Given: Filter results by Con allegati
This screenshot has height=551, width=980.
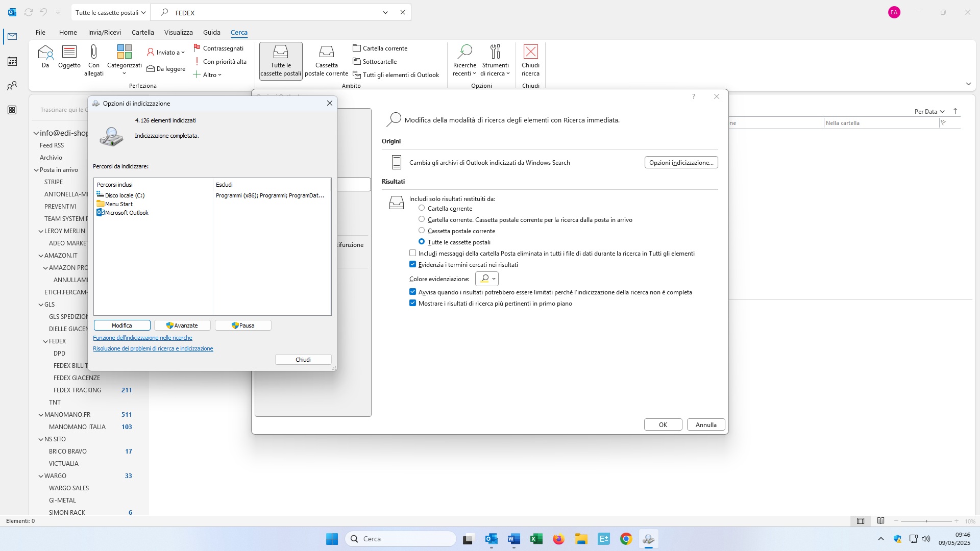Looking at the screenshot, I should pos(94,60).
